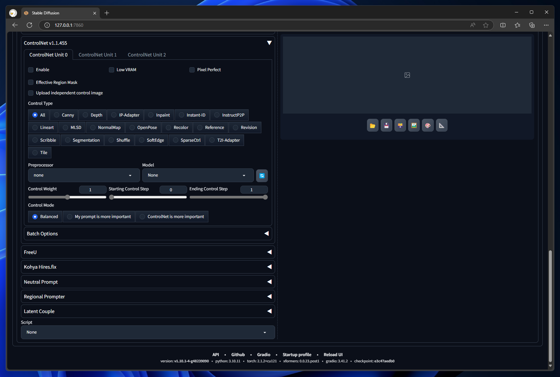This screenshot has width=560, height=377.
Task: Adjust the Starting Control Step slider
Action: click(148, 197)
